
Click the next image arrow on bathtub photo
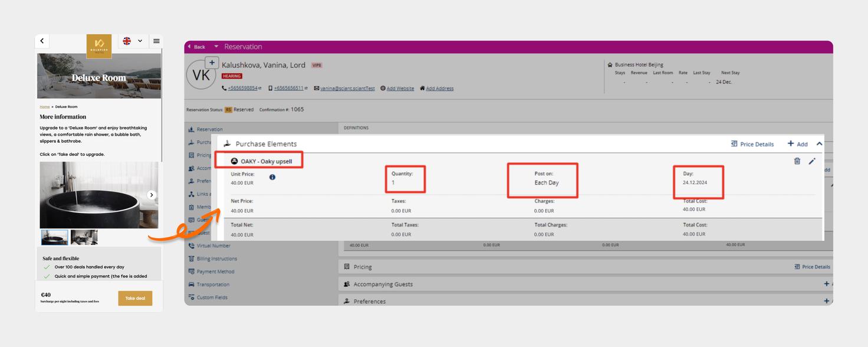coord(152,195)
